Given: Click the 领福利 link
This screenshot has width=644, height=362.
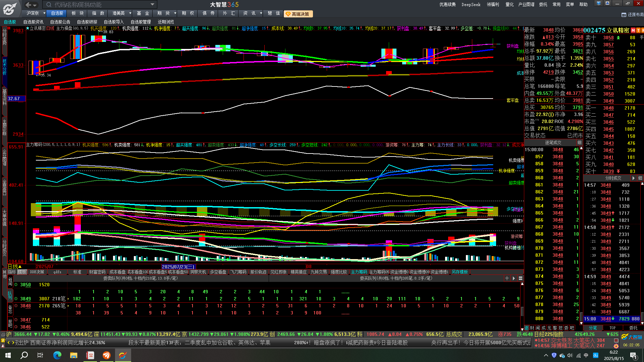Looking at the screenshot, I should (493, 4).
